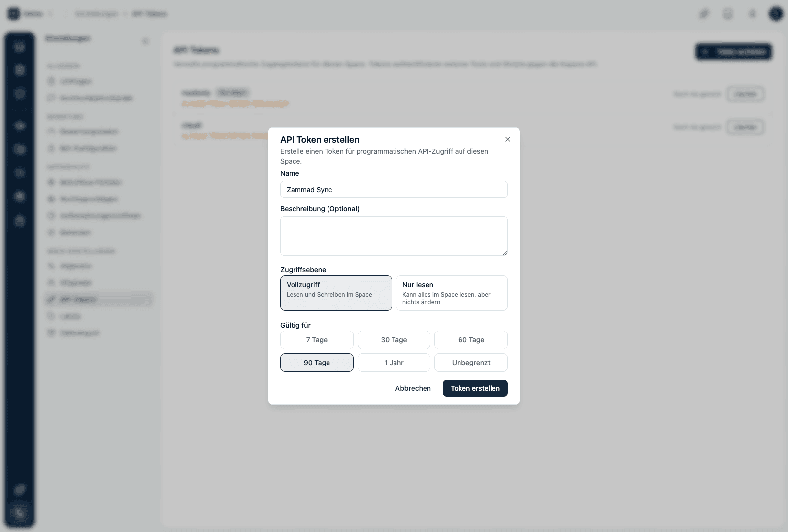The height and width of the screenshot is (532, 788).
Task: Select 60 Tage as token lifetime
Action: (471, 340)
